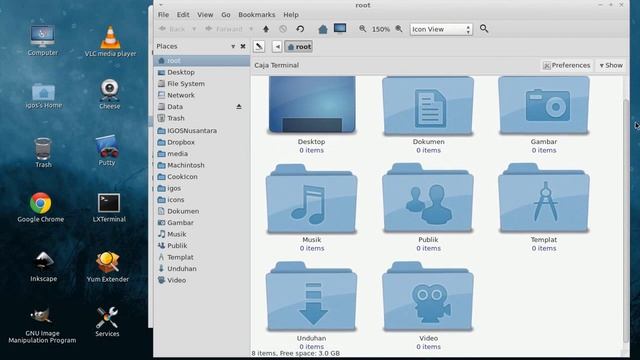
Task: Open the Help menu
Action: [x=291, y=15]
